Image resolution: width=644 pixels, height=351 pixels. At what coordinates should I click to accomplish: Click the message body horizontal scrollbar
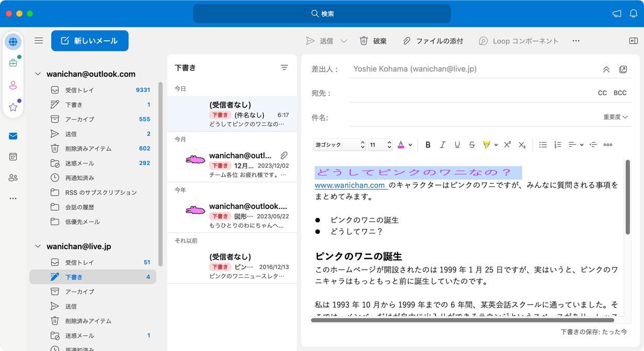coord(462,320)
